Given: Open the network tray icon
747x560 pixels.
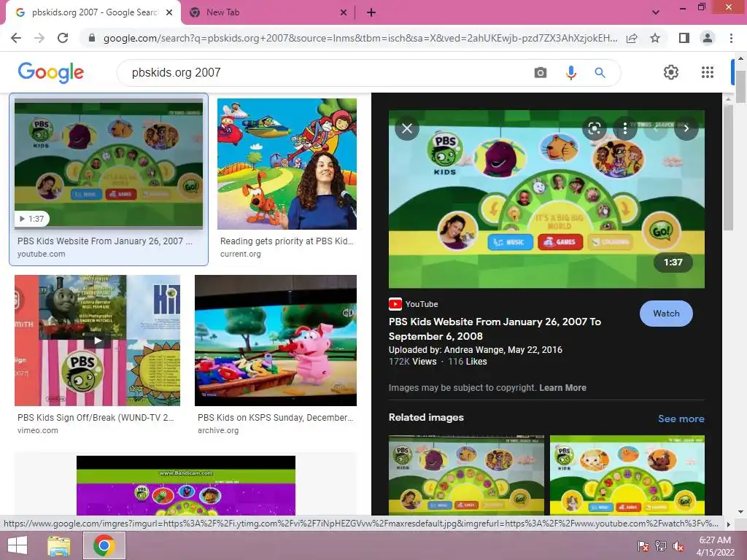Looking at the screenshot, I should pos(660,545).
